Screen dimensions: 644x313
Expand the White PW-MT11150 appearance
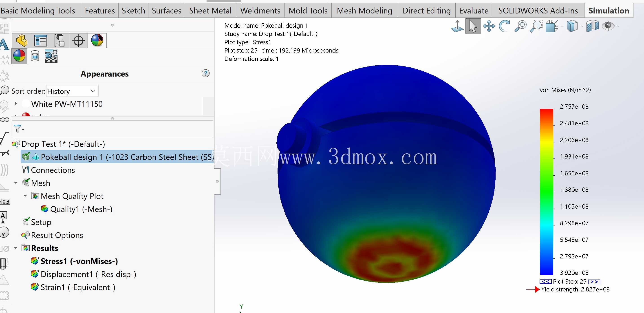(x=16, y=103)
